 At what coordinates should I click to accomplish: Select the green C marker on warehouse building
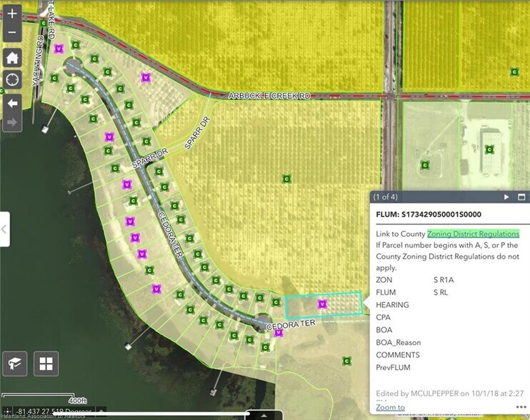489,149
